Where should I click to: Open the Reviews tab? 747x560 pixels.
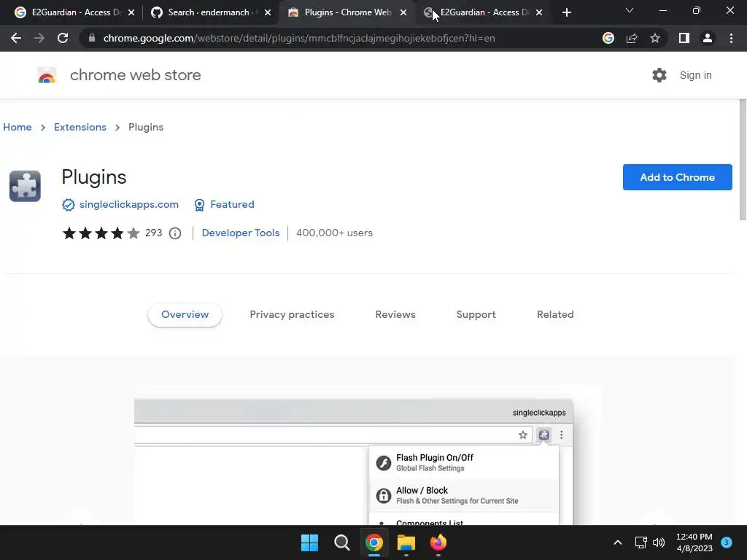395,315
